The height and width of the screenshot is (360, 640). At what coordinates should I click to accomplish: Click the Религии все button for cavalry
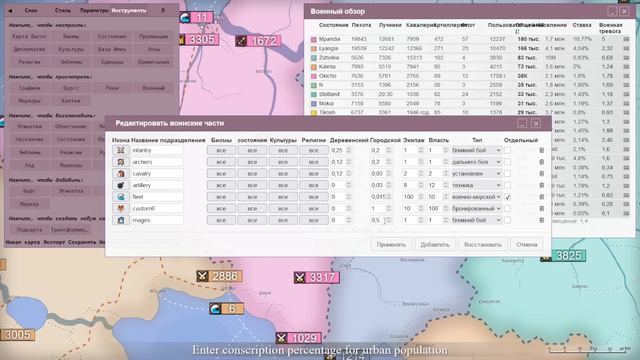[x=313, y=173]
